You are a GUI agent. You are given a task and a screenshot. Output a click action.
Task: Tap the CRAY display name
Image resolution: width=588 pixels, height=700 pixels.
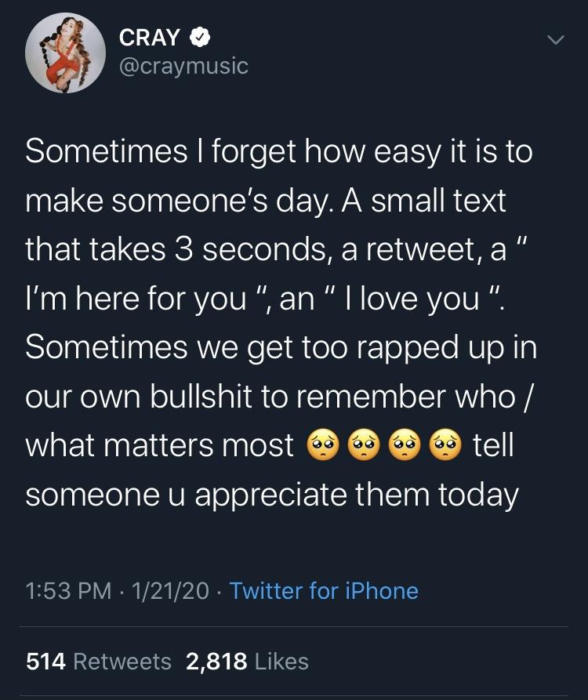[x=150, y=36]
